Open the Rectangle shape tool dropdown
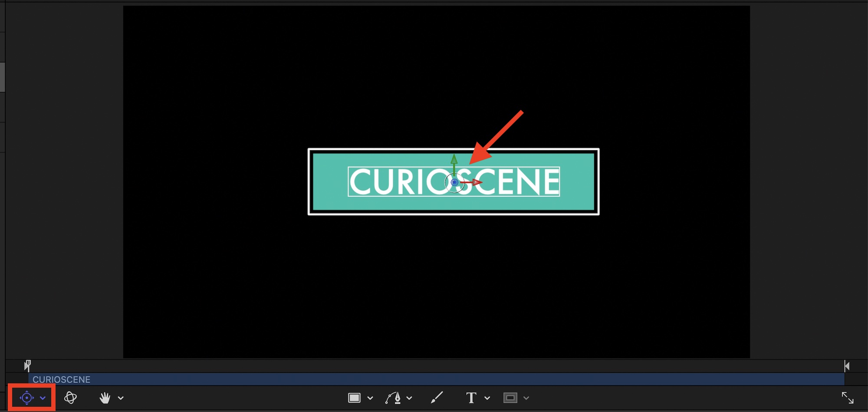Image resolution: width=868 pixels, height=412 pixels. 370,398
